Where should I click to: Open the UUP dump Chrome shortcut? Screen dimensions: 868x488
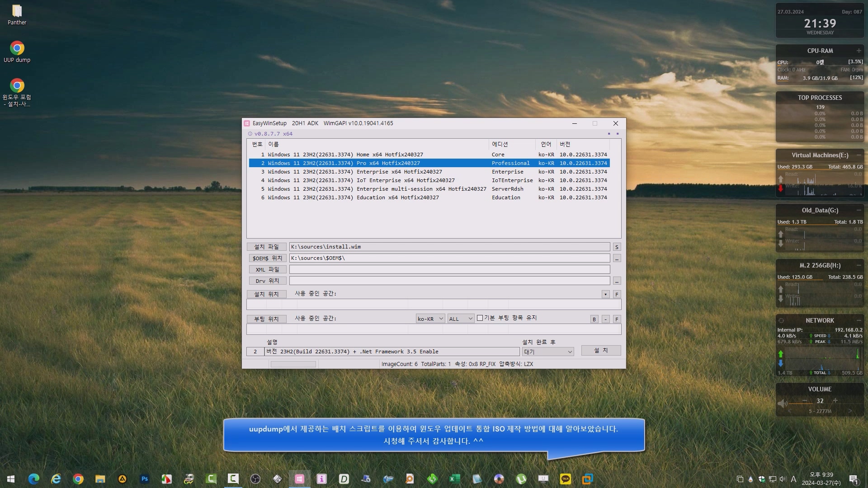pyautogui.click(x=17, y=52)
